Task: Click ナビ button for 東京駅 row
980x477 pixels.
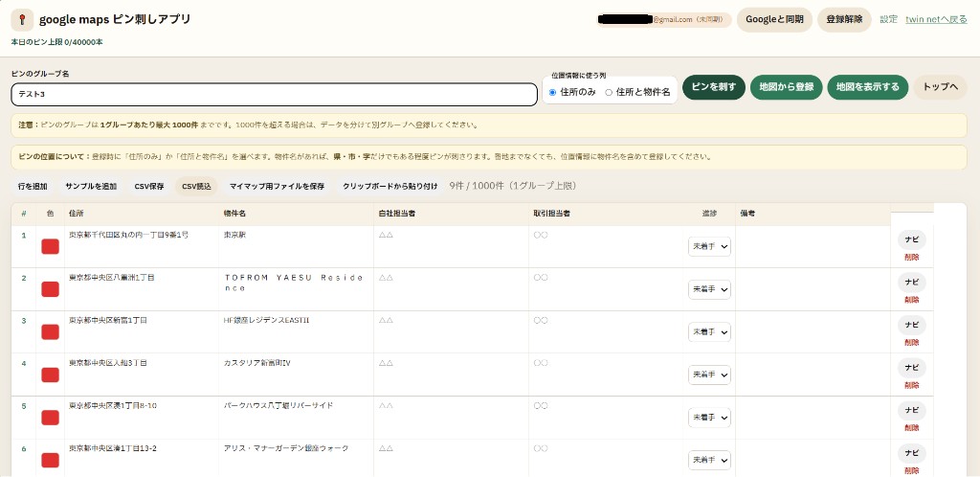Action: click(x=911, y=239)
